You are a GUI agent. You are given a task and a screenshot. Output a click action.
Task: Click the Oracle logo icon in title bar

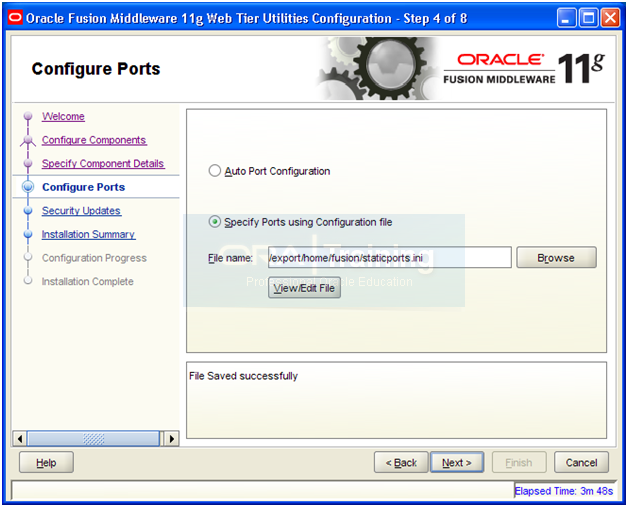click(15, 18)
